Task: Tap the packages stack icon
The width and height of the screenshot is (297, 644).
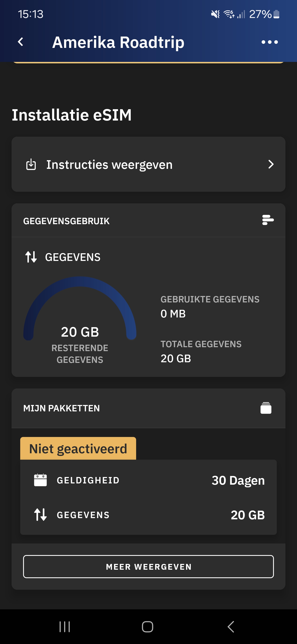Action: [266, 408]
